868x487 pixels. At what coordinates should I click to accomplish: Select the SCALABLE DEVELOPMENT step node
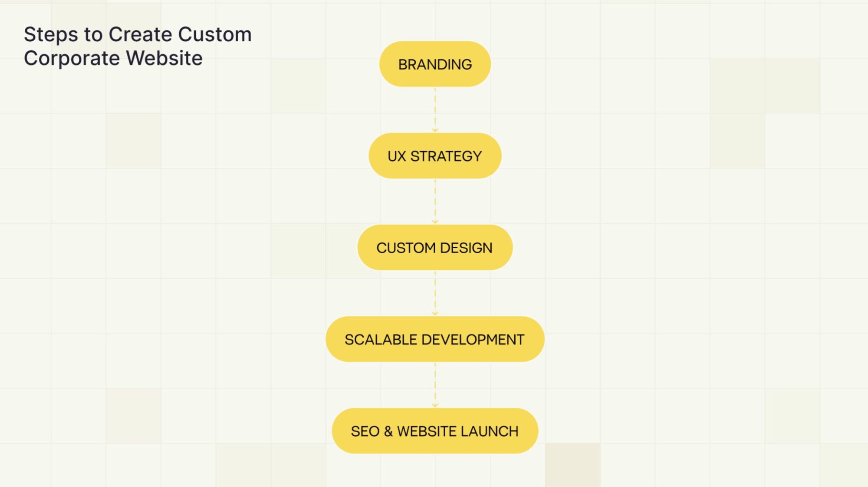tap(435, 339)
